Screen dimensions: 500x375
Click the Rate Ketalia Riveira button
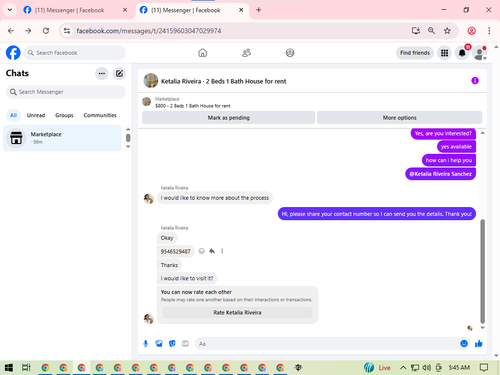237,312
